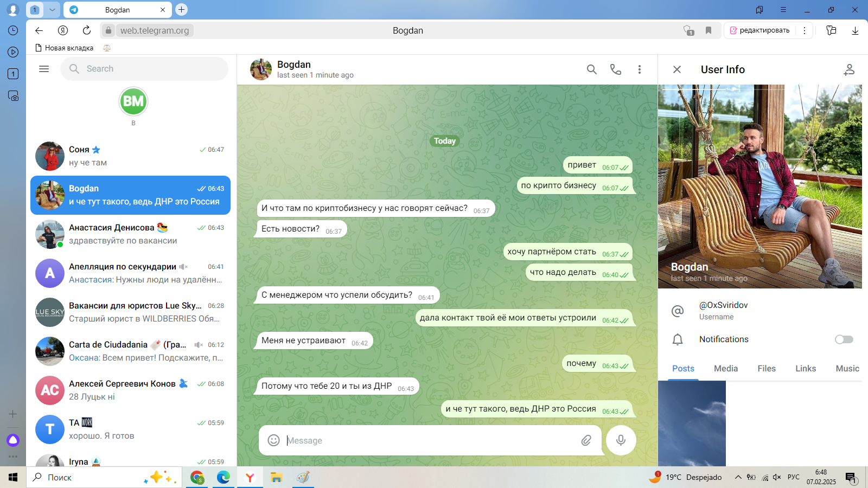Open the chat more options menu
The width and height of the screenshot is (868, 488).
click(640, 69)
